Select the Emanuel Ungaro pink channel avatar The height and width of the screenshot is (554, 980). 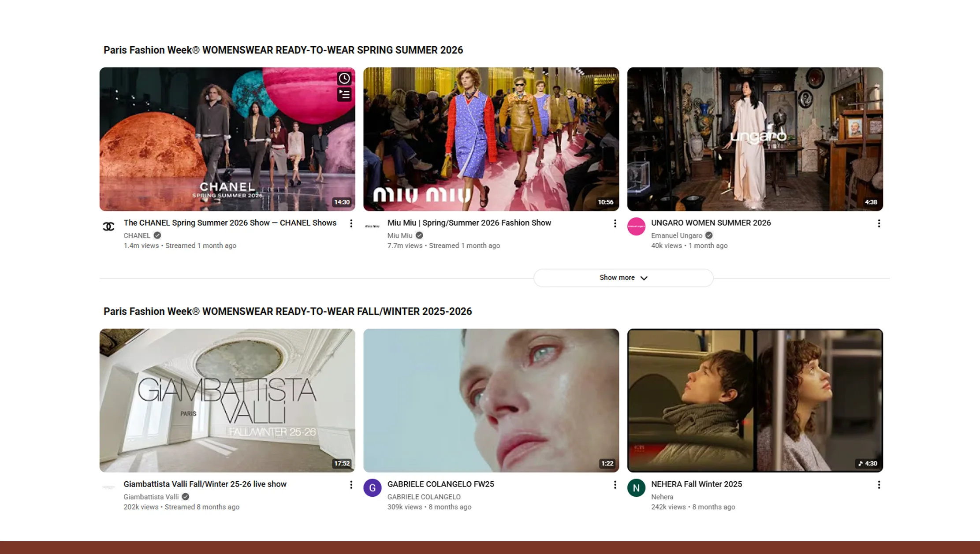(x=637, y=225)
